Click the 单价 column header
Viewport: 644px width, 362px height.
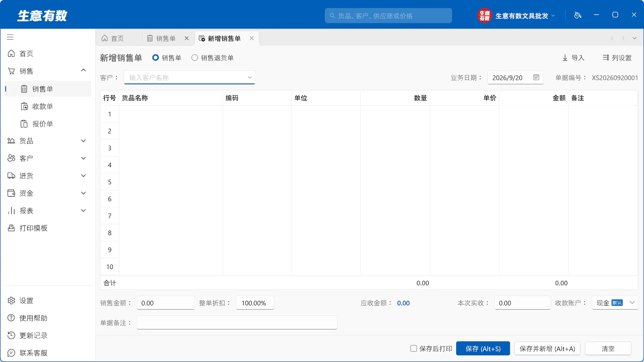465,98
